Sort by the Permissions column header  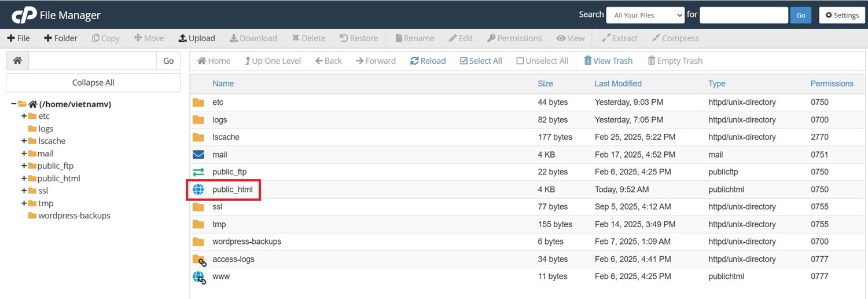pyautogui.click(x=832, y=83)
